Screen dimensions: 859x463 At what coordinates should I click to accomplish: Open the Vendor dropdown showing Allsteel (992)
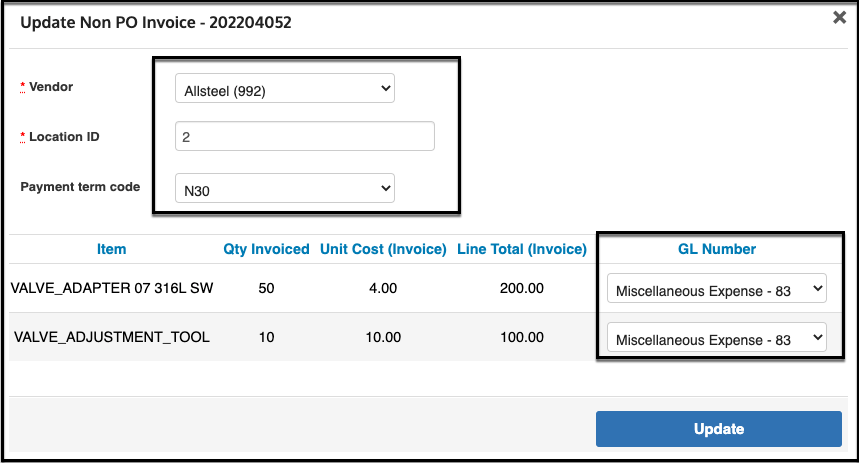tap(285, 88)
